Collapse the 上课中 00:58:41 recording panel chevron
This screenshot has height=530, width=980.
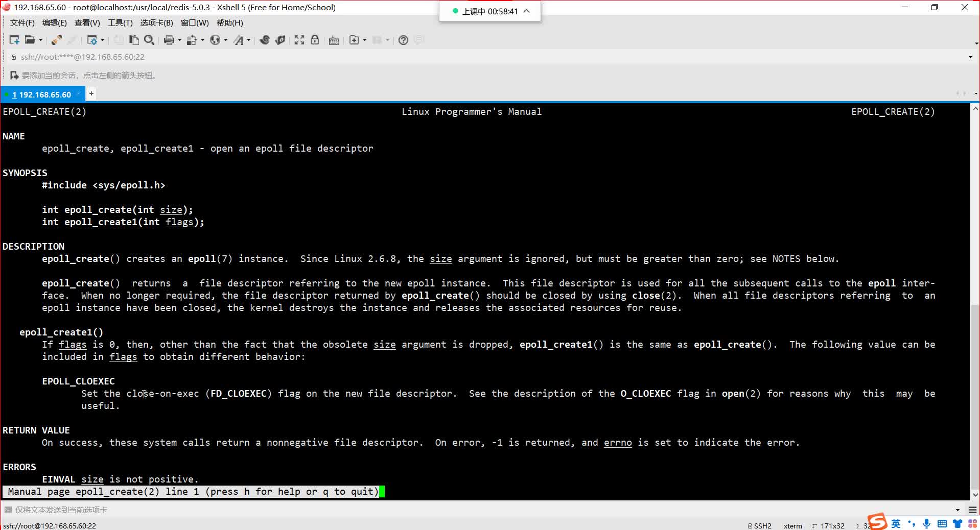pyautogui.click(x=527, y=11)
